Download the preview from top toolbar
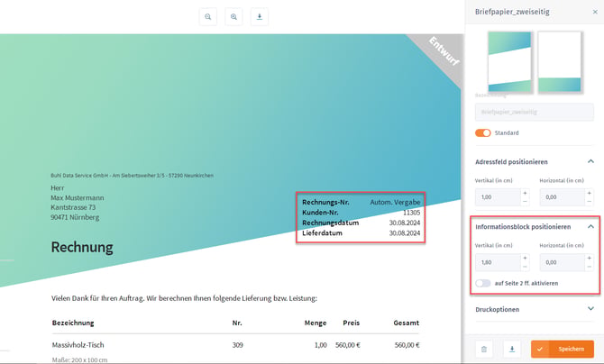This screenshot has height=364, width=604. [x=260, y=17]
